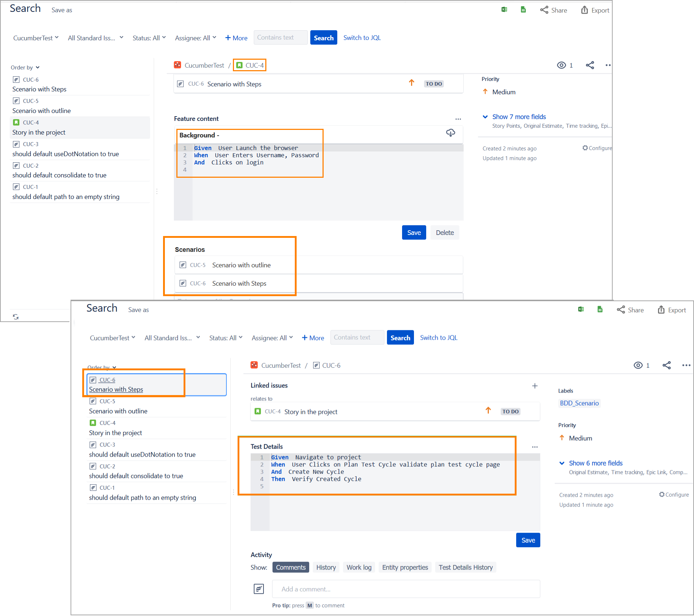Open Google Sheets icon in bottom window
The image size is (694, 616).
tap(600, 309)
